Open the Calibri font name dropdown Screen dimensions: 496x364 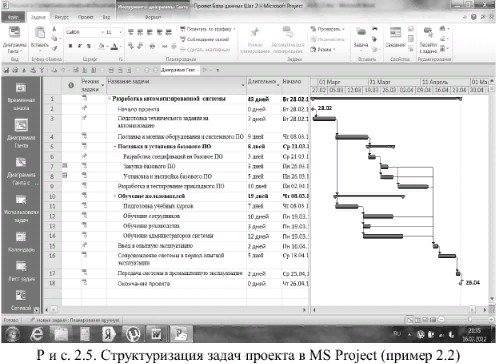[x=103, y=32]
